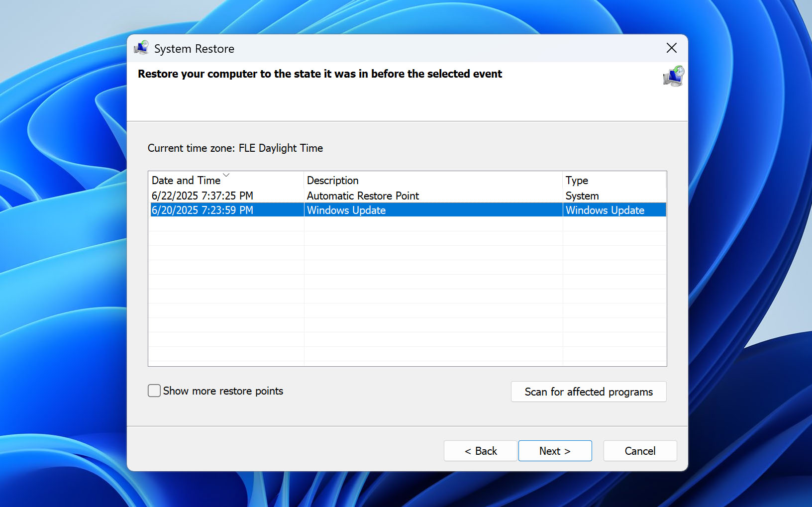Sort by the Description column header
This screenshot has width=812, height=507.
(433, 180)
